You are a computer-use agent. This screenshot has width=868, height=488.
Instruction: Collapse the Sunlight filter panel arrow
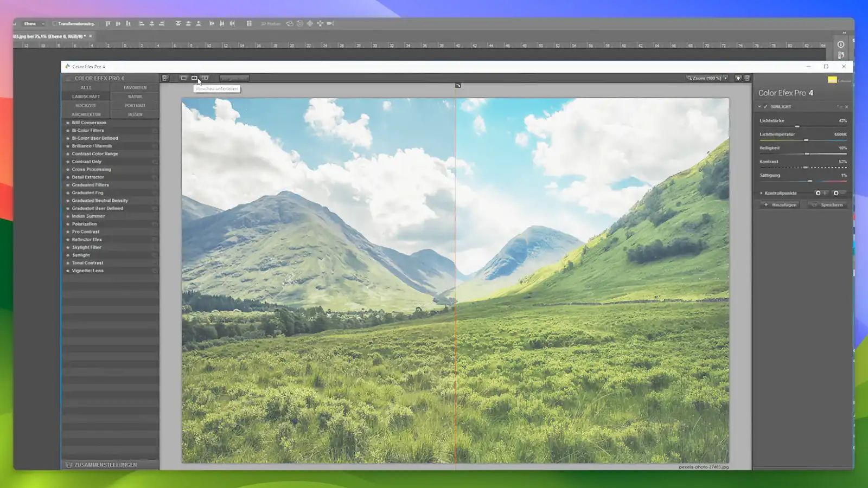pos(759,107)
